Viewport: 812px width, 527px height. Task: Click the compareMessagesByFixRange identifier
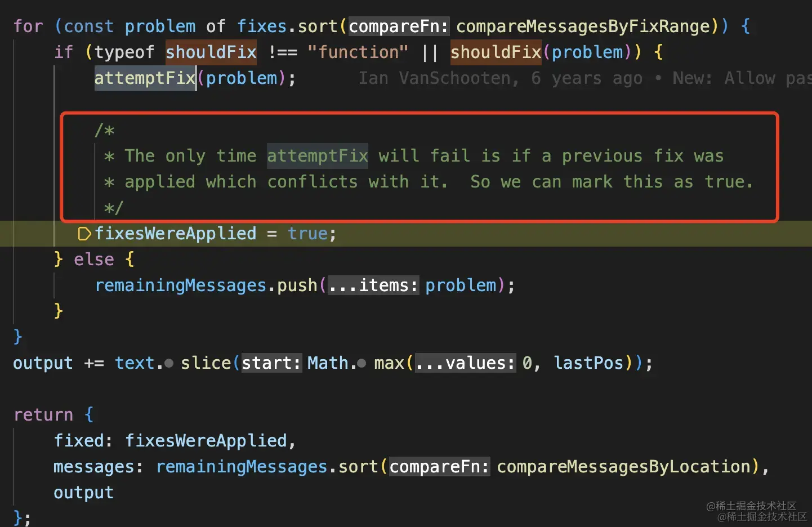(583, 26)
